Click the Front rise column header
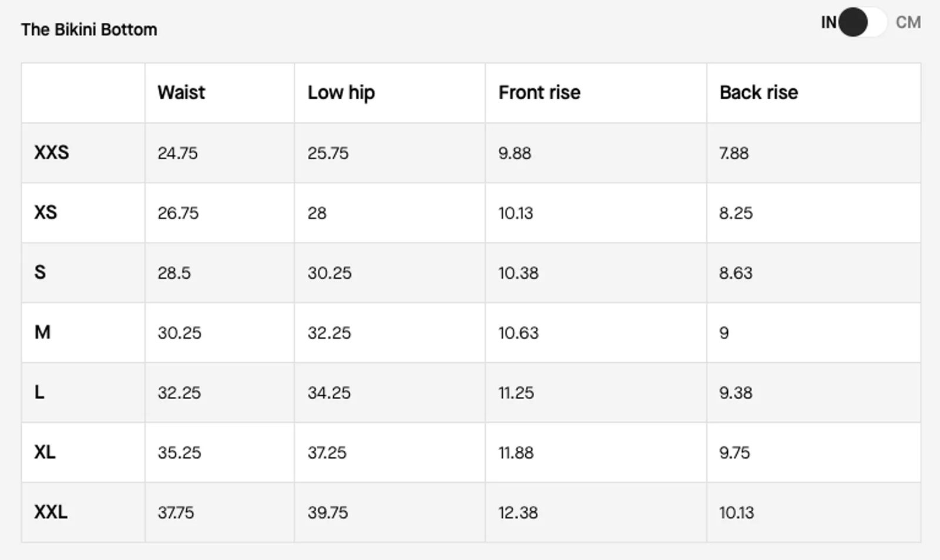 539,92
